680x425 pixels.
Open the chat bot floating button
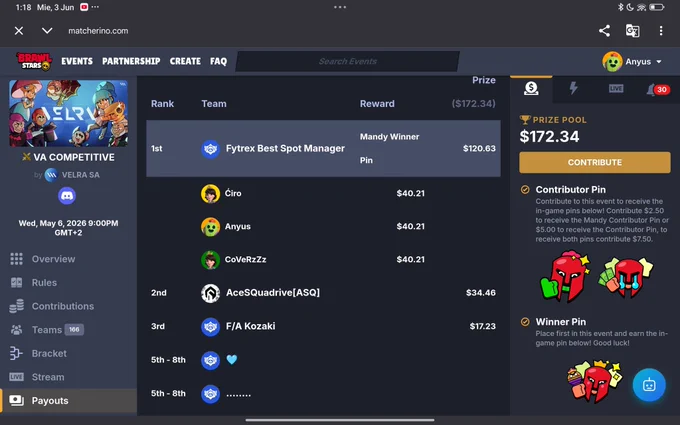pos(649,385)
